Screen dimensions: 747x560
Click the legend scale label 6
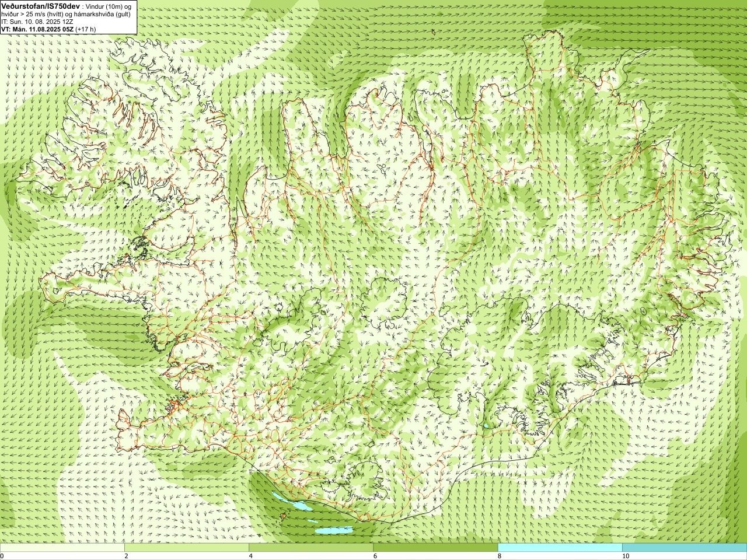375,556
